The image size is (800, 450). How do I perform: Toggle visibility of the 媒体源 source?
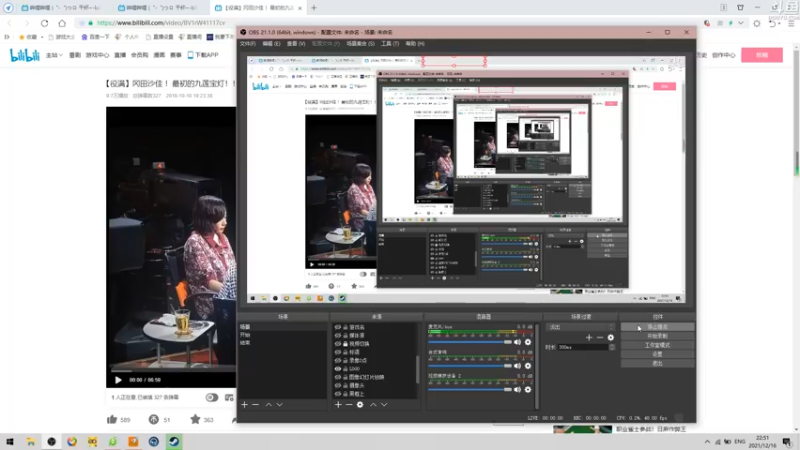(337, 335)
